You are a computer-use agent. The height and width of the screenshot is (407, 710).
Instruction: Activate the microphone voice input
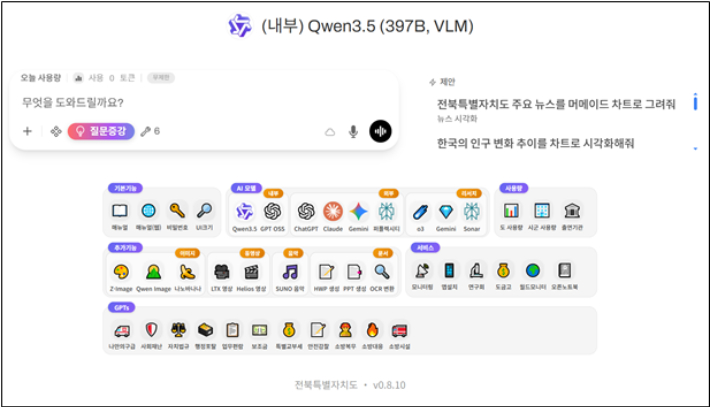pyautogui.click(x=354, y=131)
